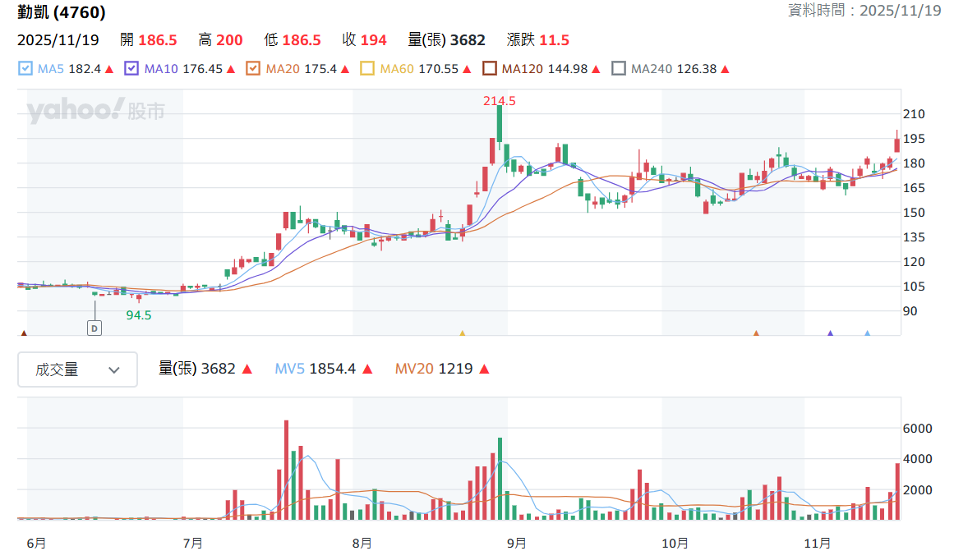954x560 pixels.
Task: Toggle the MA10 moving average checkbox
Action: (131, 69)
